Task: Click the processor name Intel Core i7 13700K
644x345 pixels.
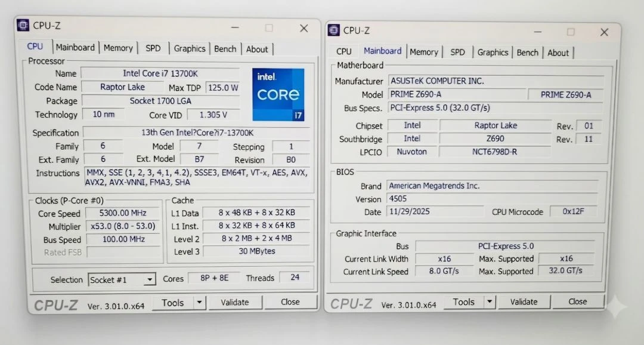Action: coord(160,73)
